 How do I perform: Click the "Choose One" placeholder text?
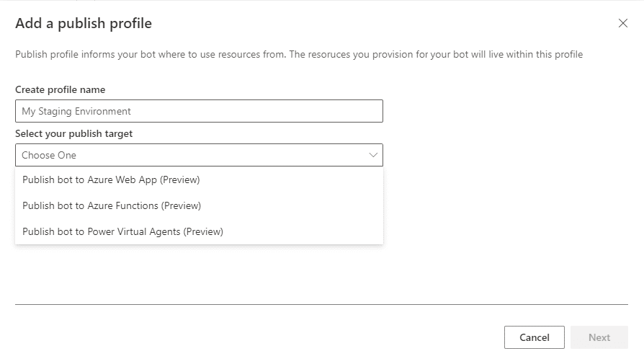point(49,156)
